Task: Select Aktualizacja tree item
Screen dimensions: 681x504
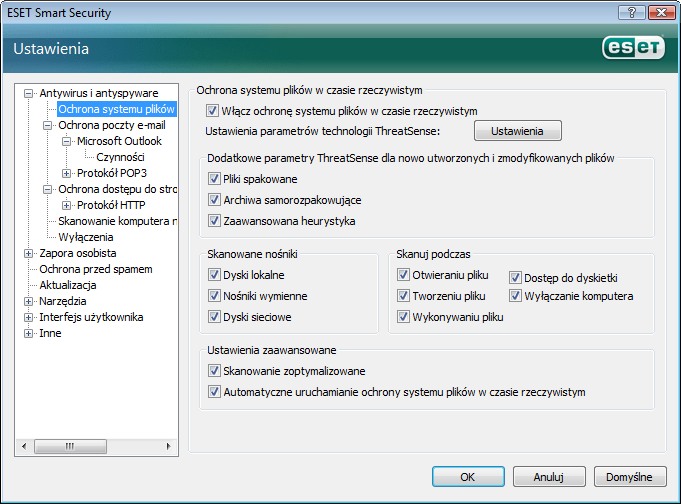Action: pyautogui.click(x=68, y=285)
